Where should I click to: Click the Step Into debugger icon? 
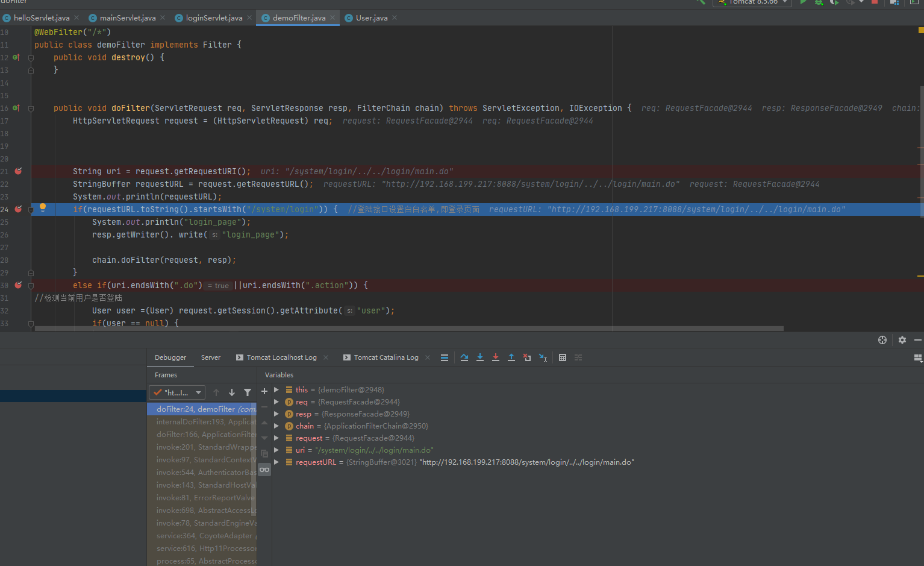point(480,357)
